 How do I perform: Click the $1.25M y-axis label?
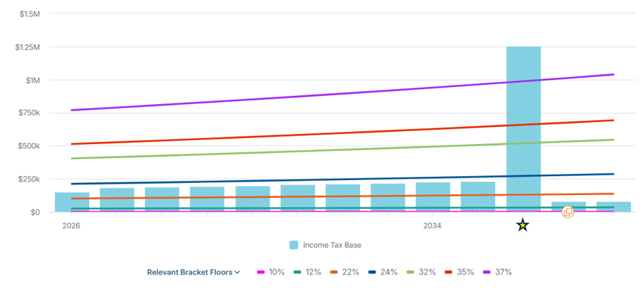[28, 48]
